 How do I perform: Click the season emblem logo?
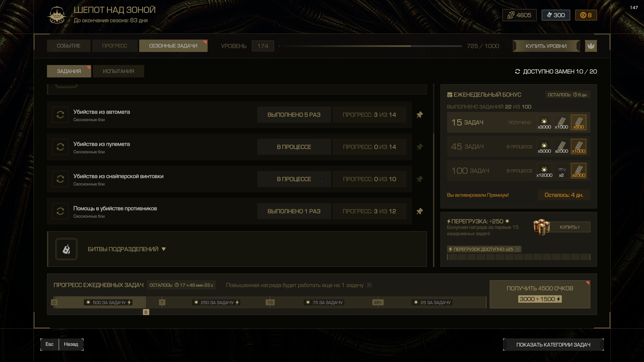coord(57,15)
